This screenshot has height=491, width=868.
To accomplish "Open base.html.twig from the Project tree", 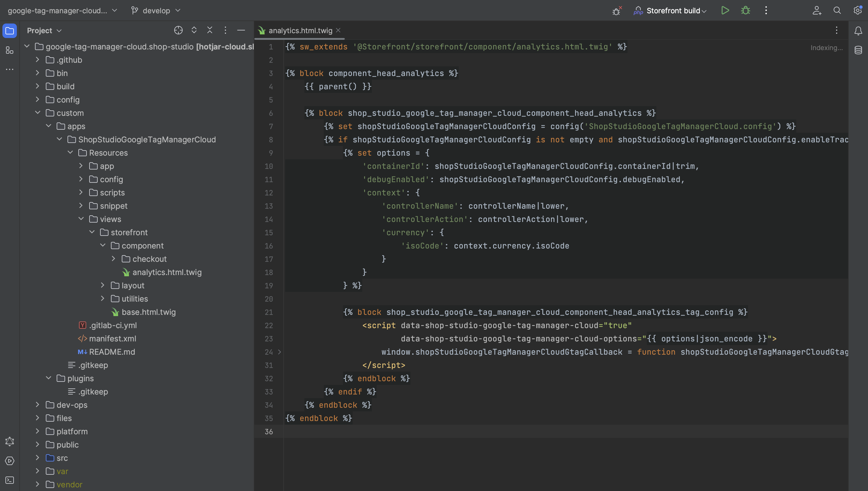I will click(149, 312).
